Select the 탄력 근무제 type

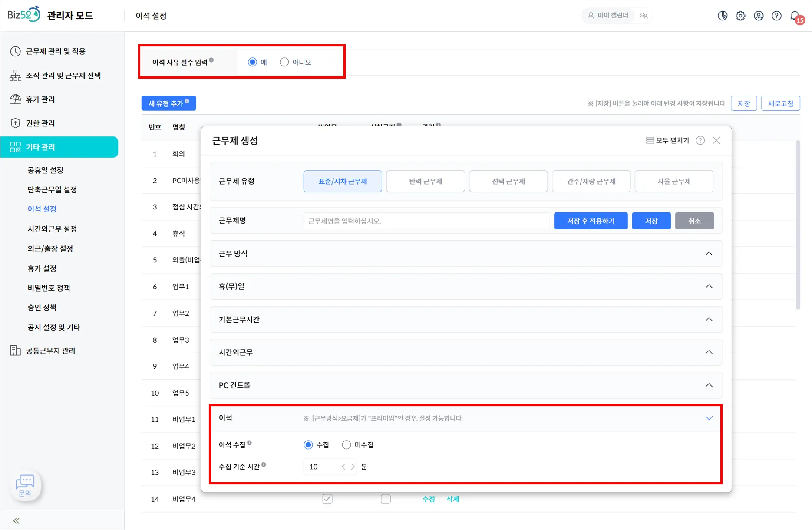(x=426, y=181)
